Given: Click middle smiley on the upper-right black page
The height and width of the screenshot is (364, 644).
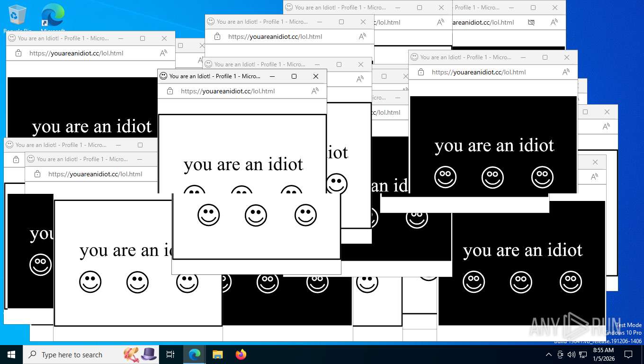Looking at the screenshot, I should 492,177.
